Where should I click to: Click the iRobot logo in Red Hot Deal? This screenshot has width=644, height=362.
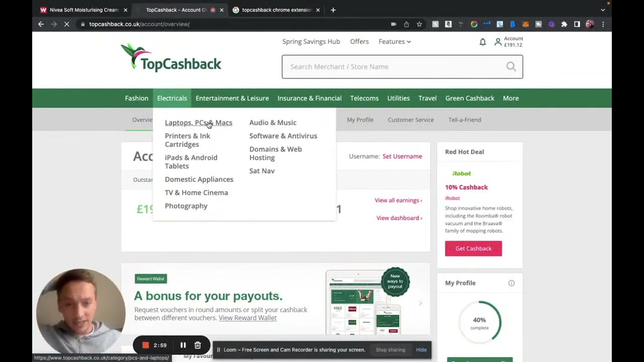pos(461,173)
